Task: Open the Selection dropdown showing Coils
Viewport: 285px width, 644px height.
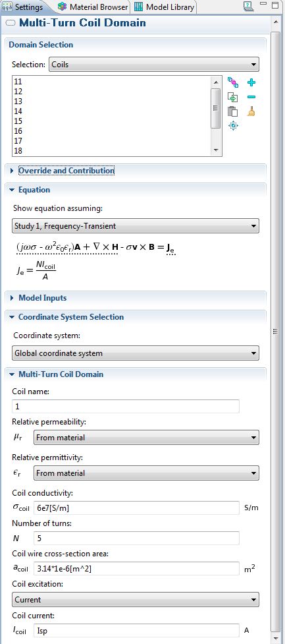Action: (x=154, y=65)
